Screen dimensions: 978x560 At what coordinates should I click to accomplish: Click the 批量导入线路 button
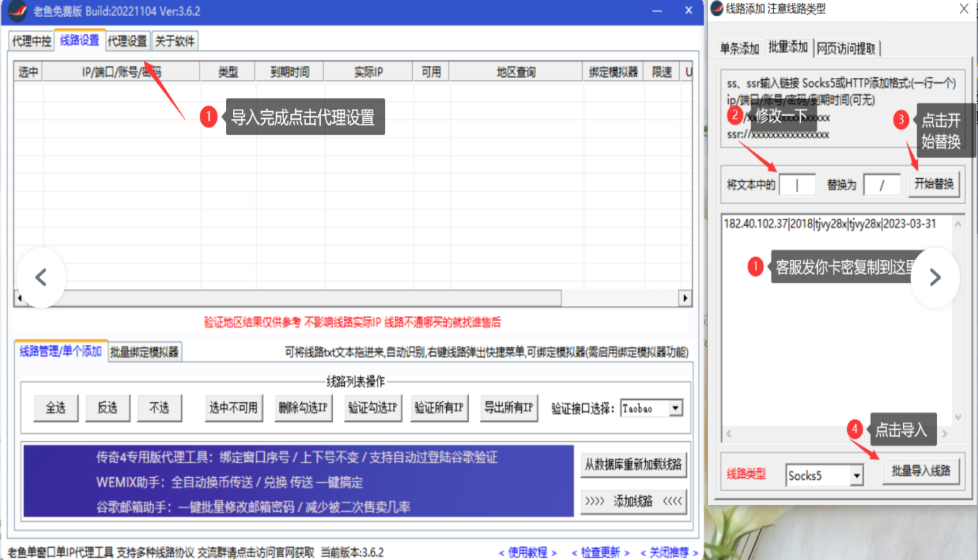click(921, 471)
